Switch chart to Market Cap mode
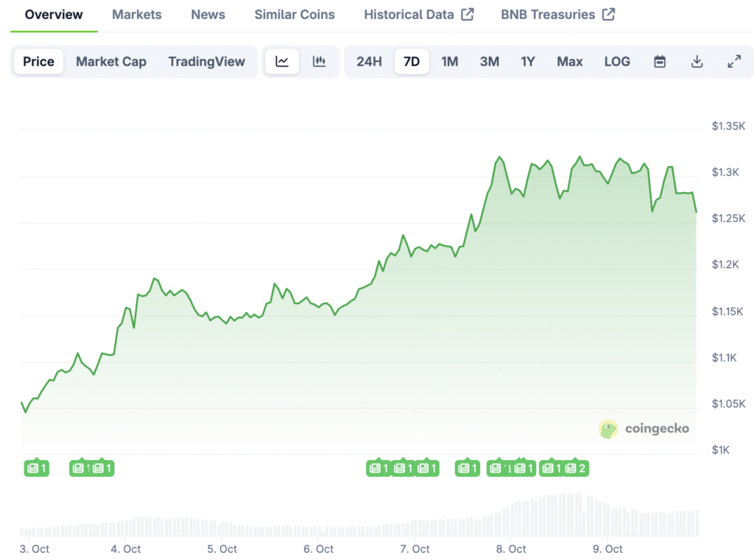 click(111, 62)
